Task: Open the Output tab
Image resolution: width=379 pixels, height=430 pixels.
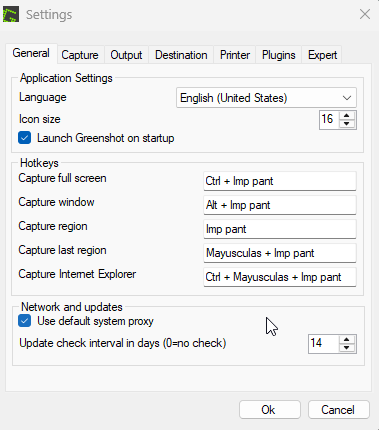Action: (126, 55)
